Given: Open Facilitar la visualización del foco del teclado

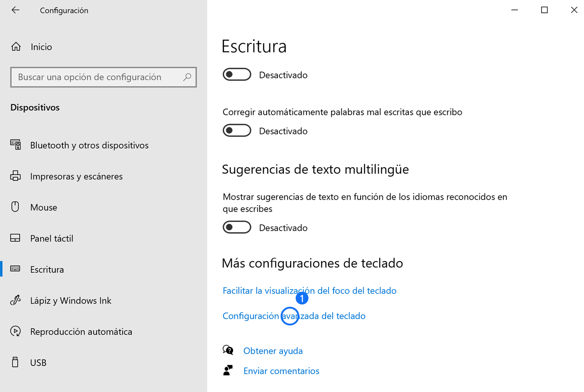Looking at the screenshot, I should click(309, 290).
